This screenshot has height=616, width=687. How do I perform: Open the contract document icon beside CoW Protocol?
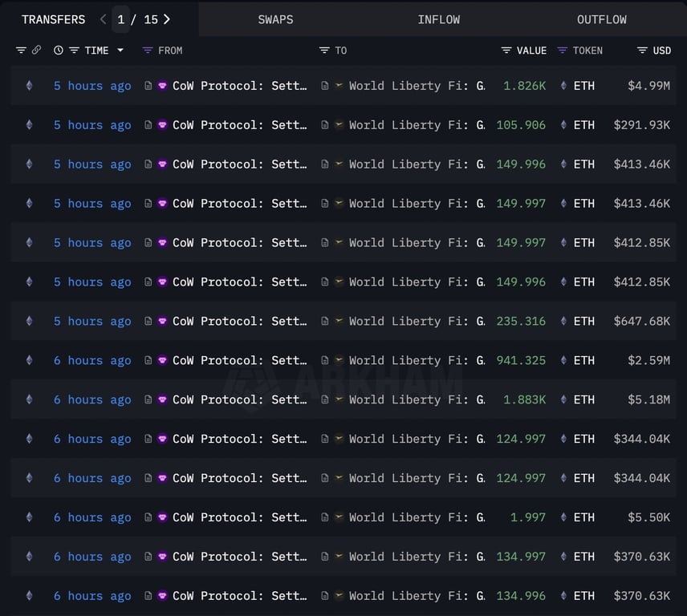tap(148, 86)
